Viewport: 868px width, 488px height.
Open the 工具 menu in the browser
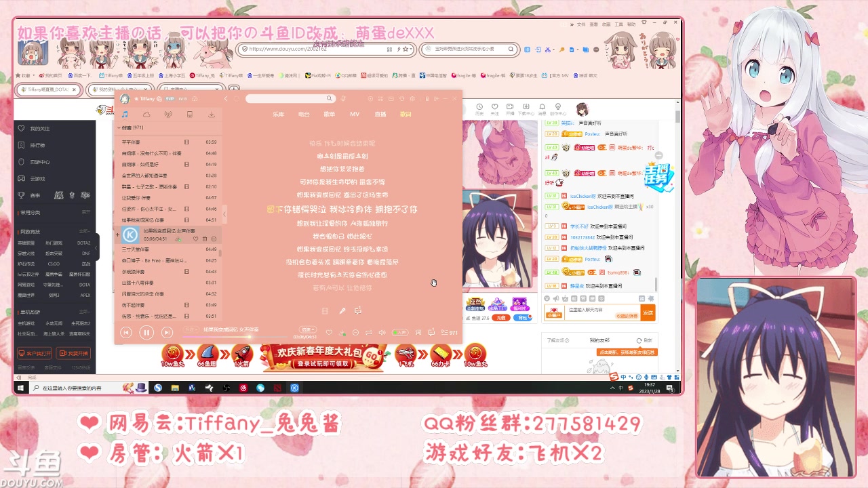point(618,24)
